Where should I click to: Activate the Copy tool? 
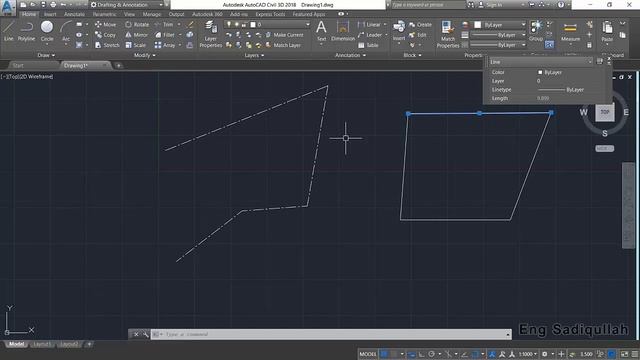coord(105,35)
